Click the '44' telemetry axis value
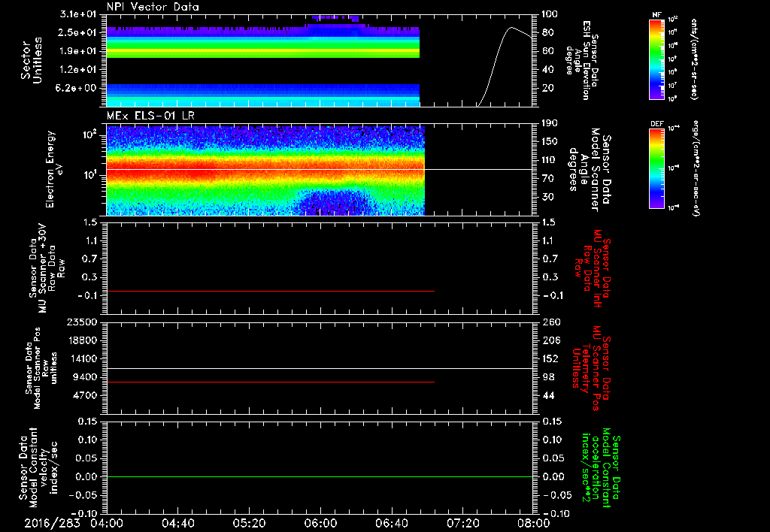 point(548,395)
